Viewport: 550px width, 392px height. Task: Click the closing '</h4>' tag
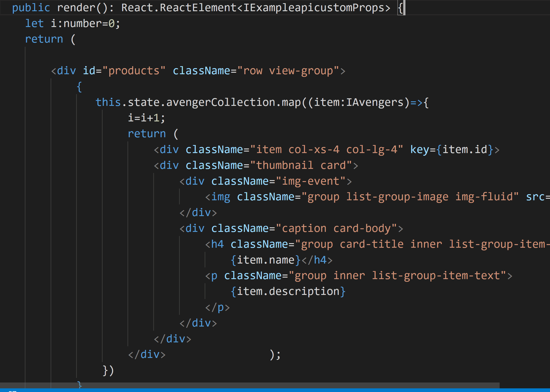pyautogui.click(x=317, y=260)
